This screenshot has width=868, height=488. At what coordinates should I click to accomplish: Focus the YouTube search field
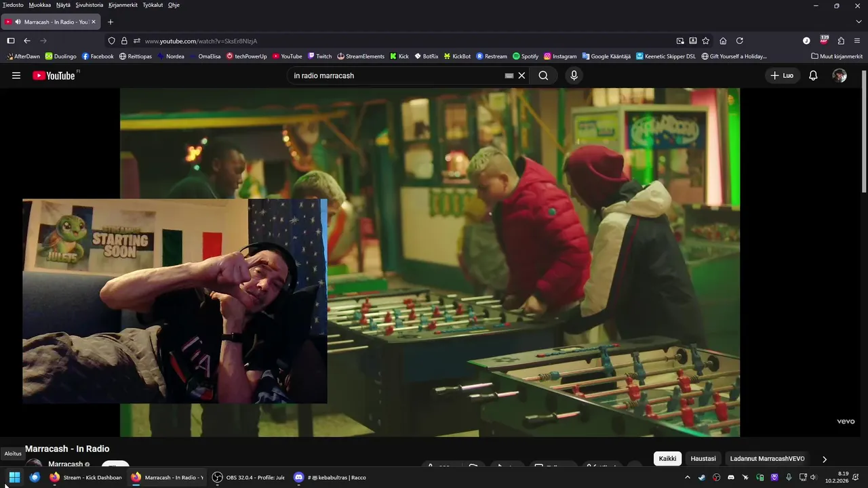[397, 76]
